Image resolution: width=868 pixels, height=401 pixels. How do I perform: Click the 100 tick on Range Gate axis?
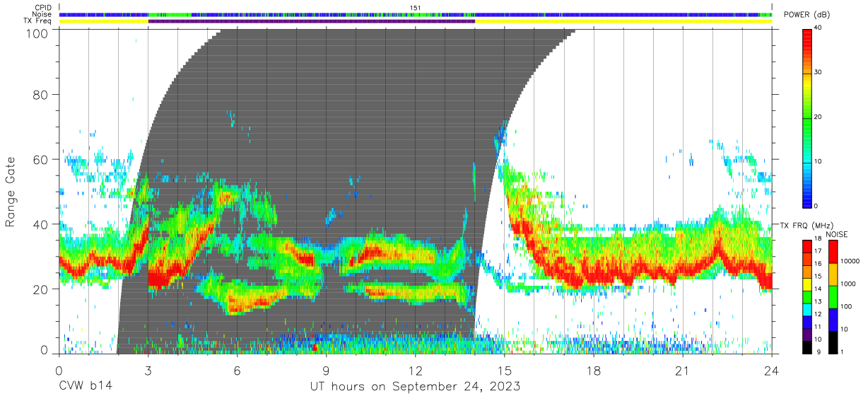pos(37,33)
